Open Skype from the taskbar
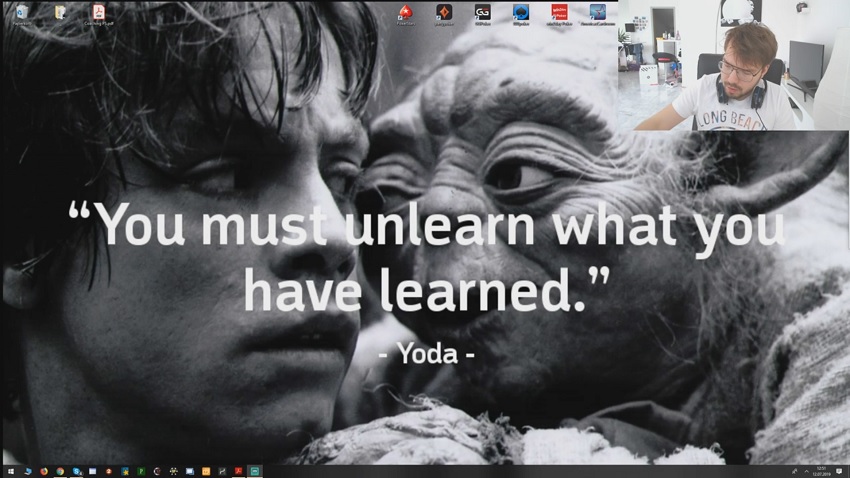The image size is (850, 478). point(77,471)
